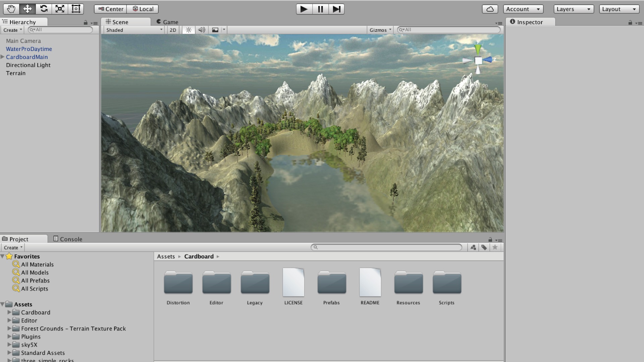Viewport: 644px width, 362px height.
Task: Toggle Local handle rotation button
Action: 143,9
